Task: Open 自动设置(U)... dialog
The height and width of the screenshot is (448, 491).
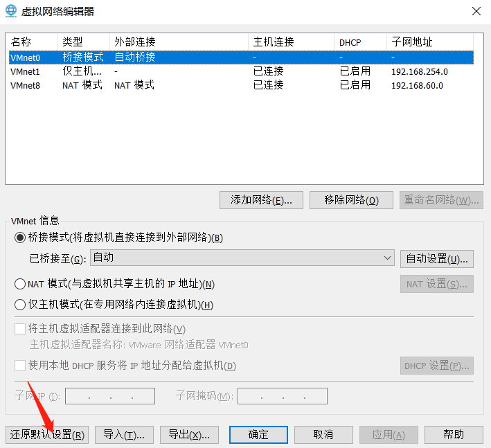Action: coord(437,259)
